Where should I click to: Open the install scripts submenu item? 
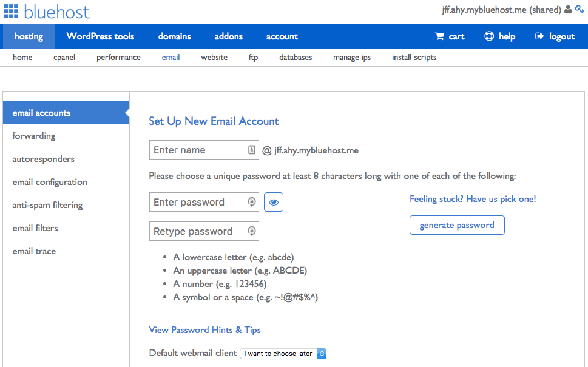coord(414,58)
